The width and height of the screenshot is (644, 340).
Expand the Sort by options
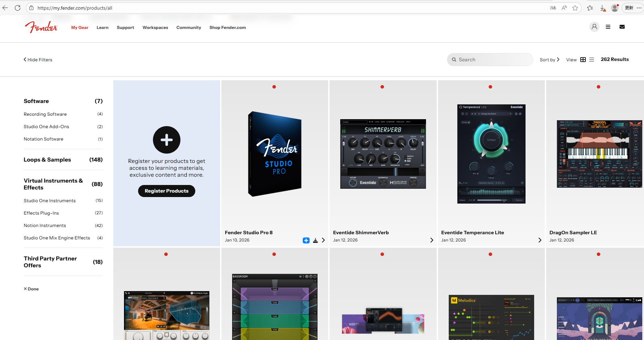point(549,60)
